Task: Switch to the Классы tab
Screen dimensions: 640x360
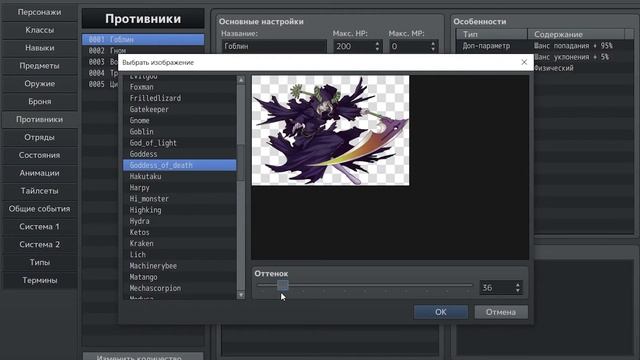Action: pyautogui.click(x=39, y=30)
